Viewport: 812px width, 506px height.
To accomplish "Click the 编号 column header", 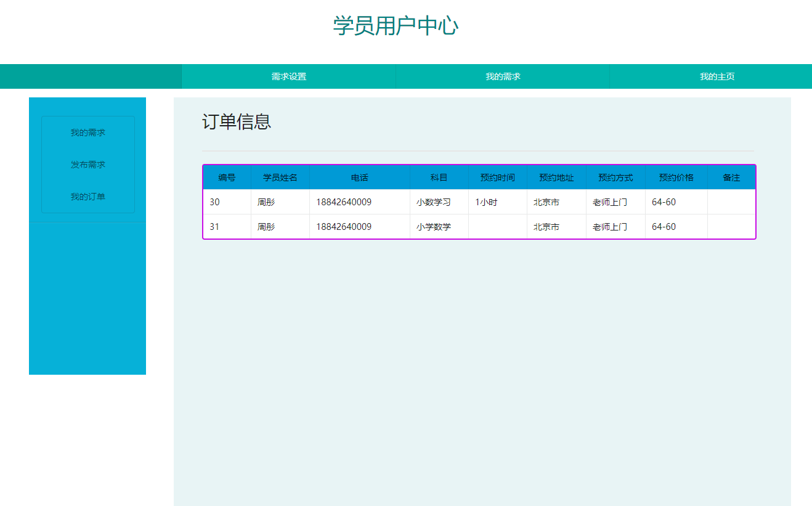I will 227,177.
